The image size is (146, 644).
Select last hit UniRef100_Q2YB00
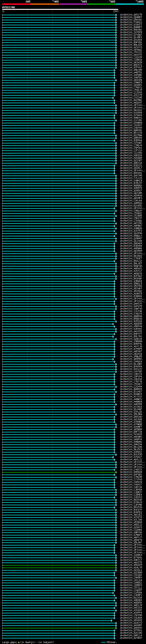click(x=131, y=638)
